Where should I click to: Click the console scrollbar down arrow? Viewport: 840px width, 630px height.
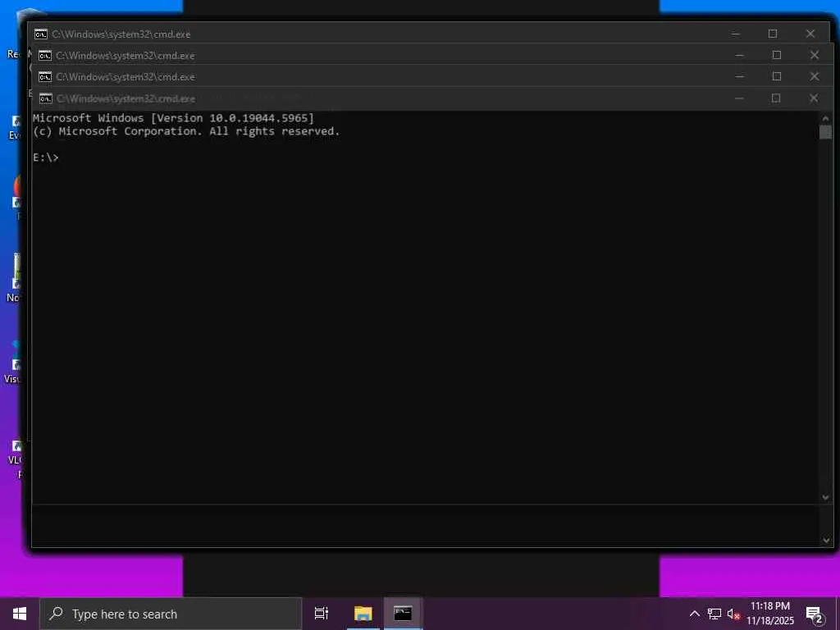(x=825, y=497)
